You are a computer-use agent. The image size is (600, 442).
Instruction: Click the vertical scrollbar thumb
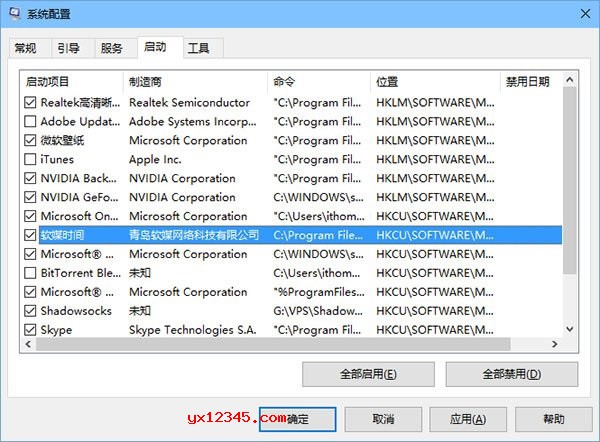570,180
